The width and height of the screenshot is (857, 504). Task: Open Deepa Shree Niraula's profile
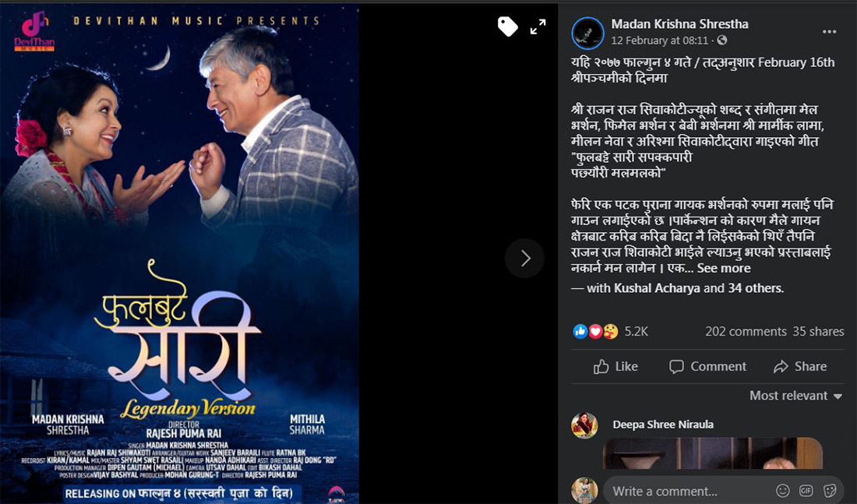pos(663,425)
